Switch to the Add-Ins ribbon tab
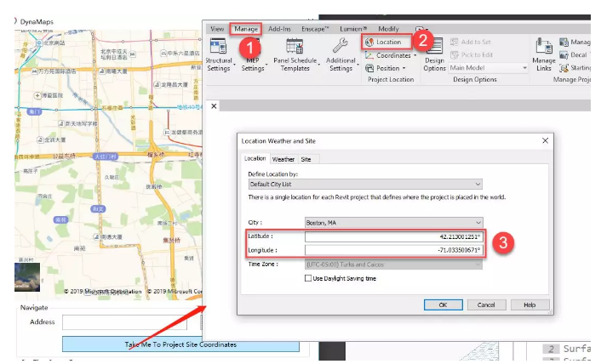Image resolution: width=601 pixels, height=364 pixels. tap(279, 29)
